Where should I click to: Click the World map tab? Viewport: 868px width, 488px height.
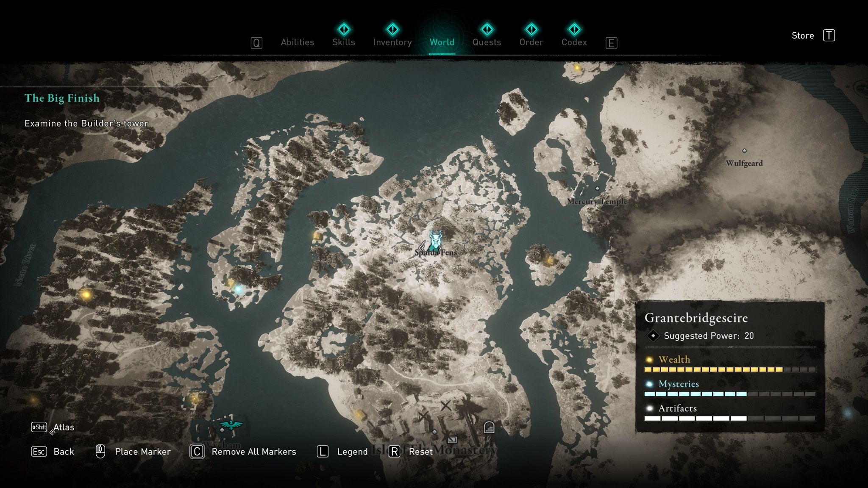pos(442,42)
